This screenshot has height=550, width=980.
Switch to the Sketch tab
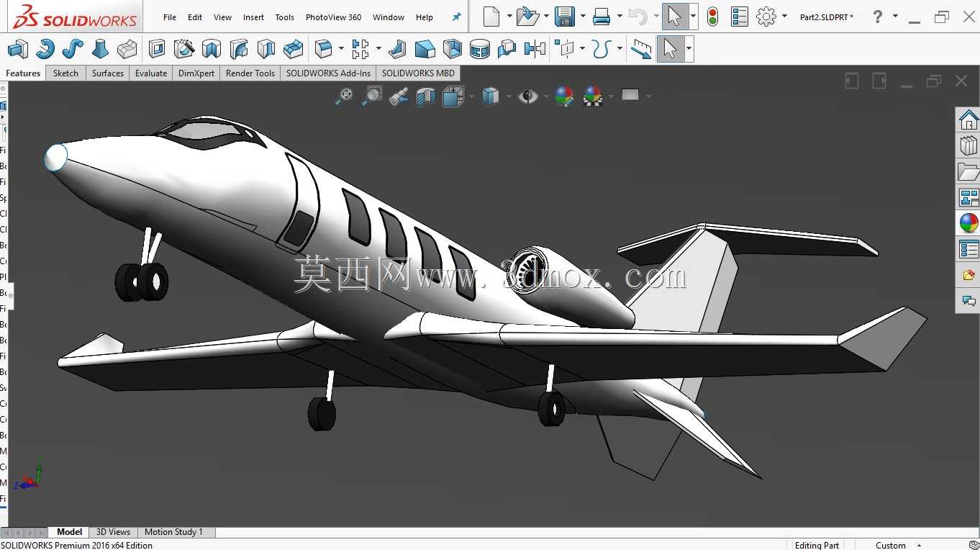pos(65,73)
